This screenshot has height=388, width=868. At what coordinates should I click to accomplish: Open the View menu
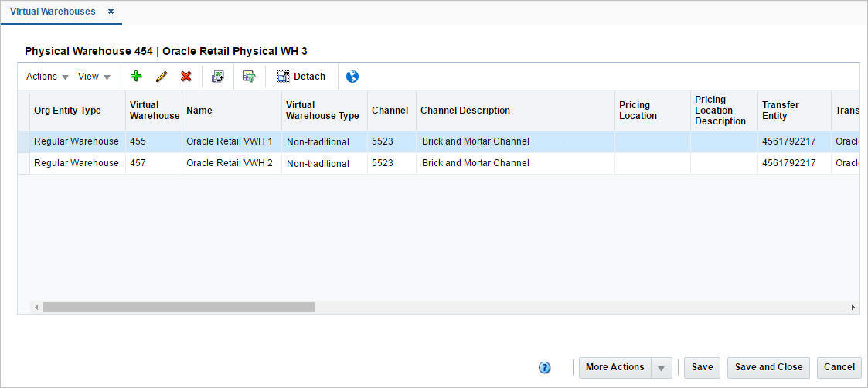click(94, 77)
